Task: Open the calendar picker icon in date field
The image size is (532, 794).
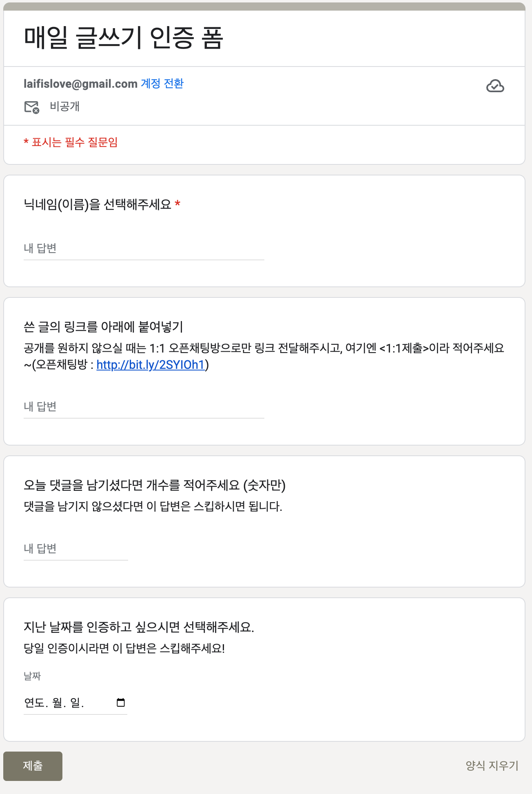Action: click(x=121, y=702)
